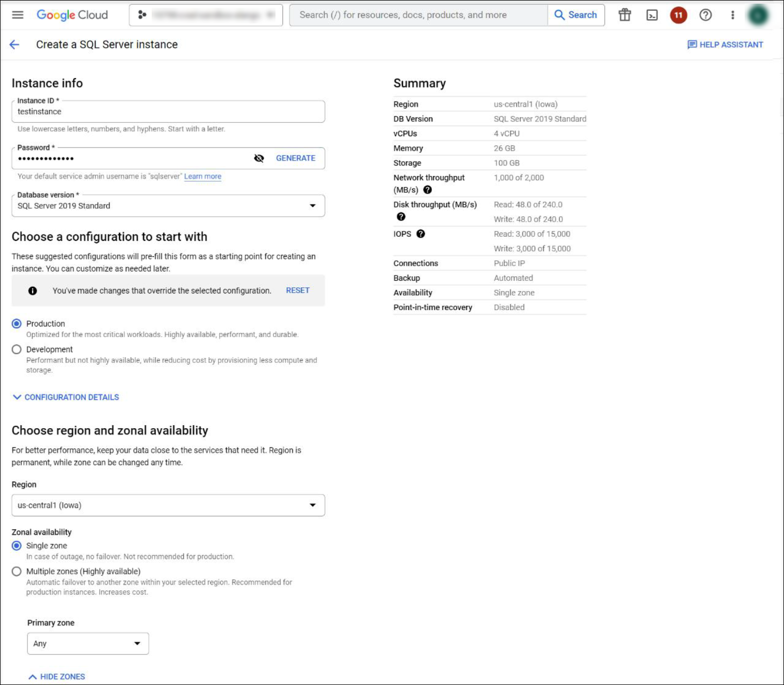Open the project selector
This screenshot has height=685, width=784.
[x=205, y=14]
